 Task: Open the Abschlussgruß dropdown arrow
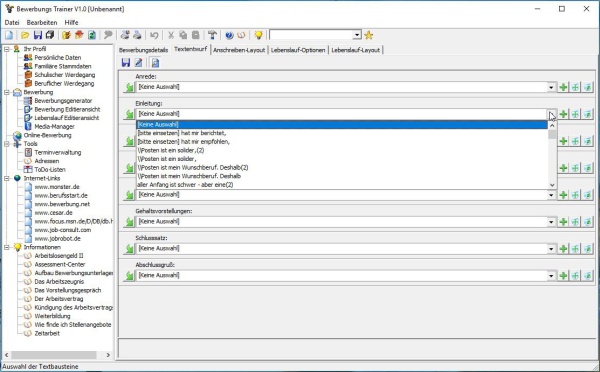pyautogui.click(x=551, y=276)
